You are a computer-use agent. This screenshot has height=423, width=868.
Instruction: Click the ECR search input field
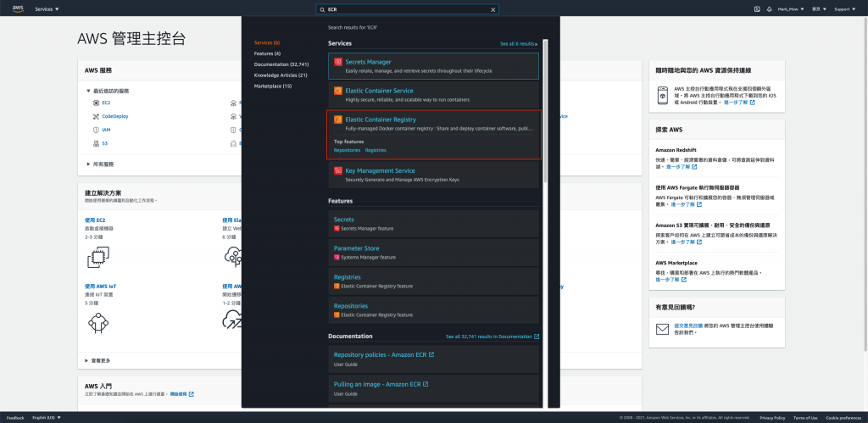point(407,9)
